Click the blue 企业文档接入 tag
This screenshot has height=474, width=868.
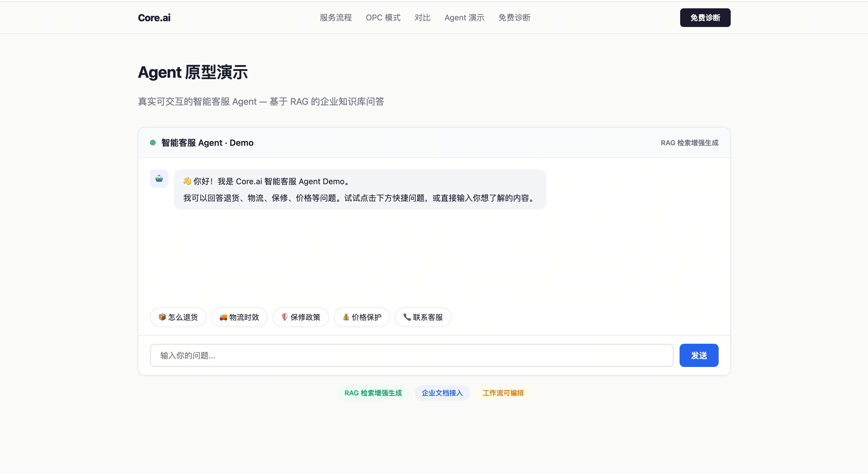pos(442,393)
